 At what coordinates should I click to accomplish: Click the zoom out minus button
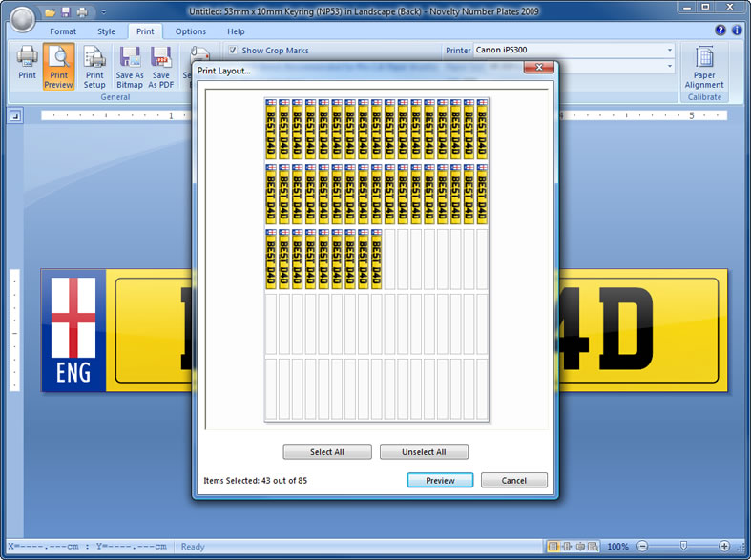tap(643, 546)
